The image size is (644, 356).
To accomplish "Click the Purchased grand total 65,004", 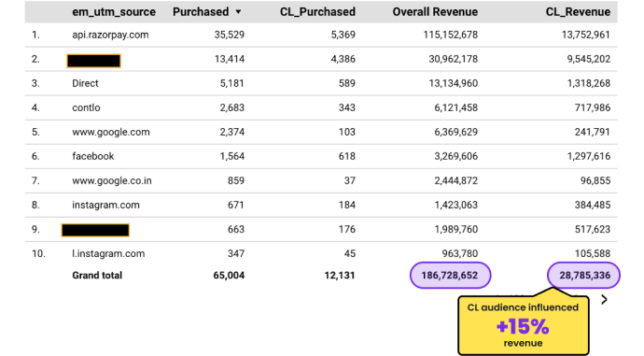I will 229,276.
